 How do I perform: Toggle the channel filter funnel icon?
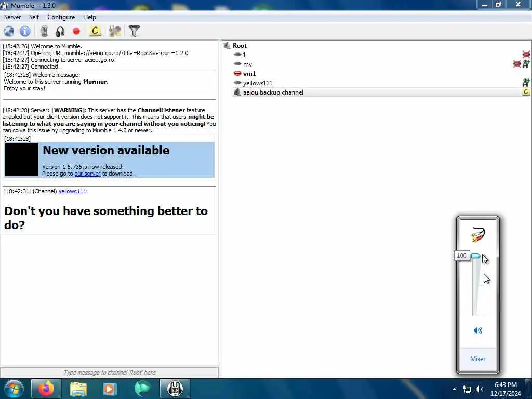click(x=135, y=31)
